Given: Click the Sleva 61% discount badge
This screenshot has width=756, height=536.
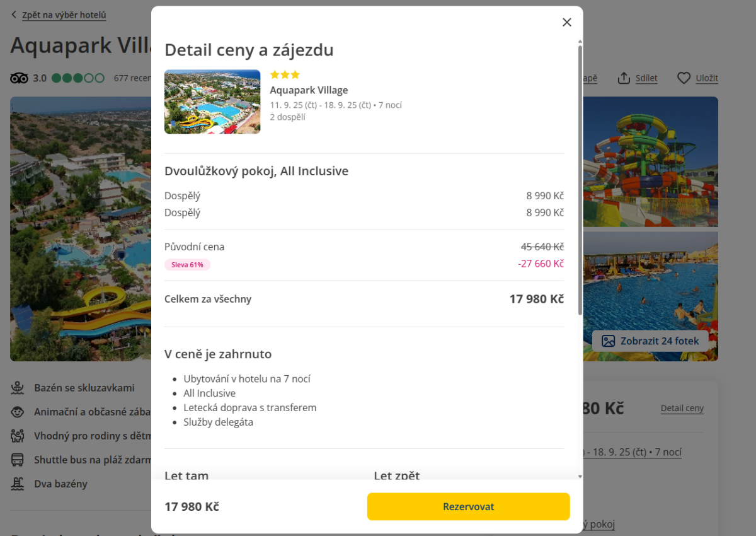Looking at the screenshot, I should pyautogui.click(x=187, y=265).
